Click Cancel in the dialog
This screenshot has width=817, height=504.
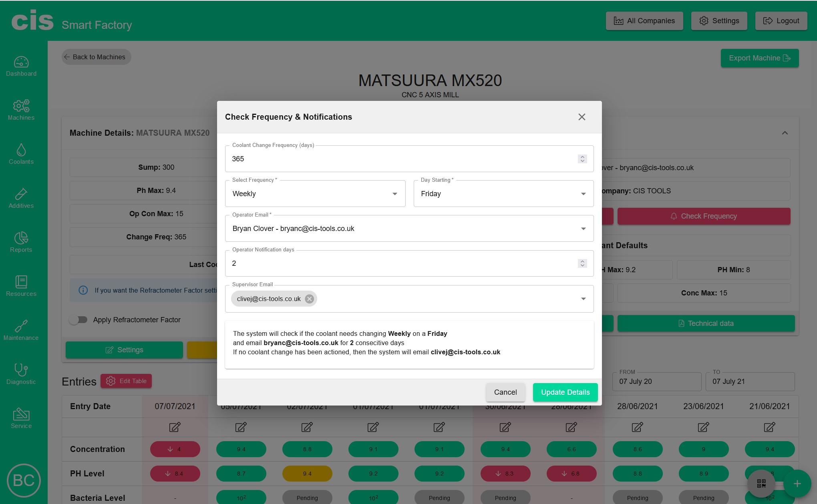pyautogui.click(x=505, y=392)
